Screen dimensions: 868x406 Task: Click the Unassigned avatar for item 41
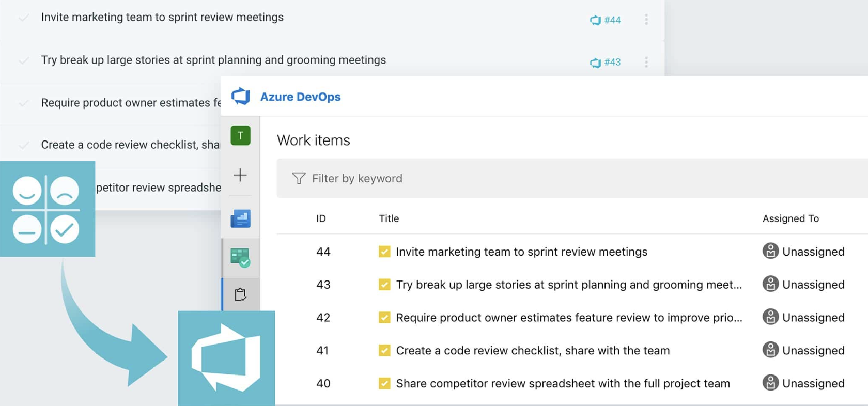pos(770,350)
